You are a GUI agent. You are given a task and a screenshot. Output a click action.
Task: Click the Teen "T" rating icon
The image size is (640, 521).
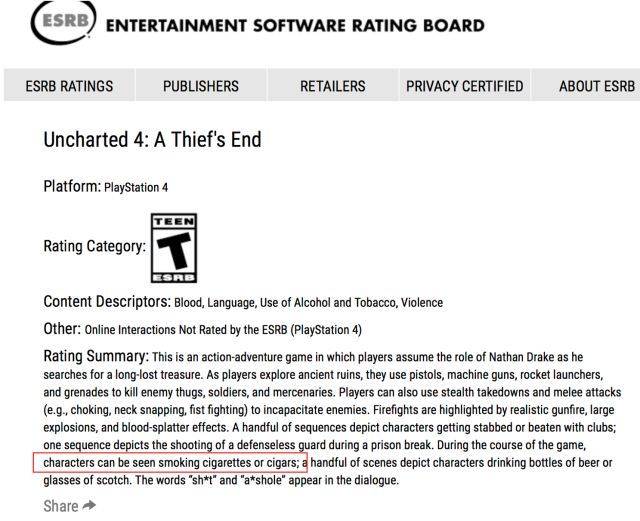(x=173, y=247)
